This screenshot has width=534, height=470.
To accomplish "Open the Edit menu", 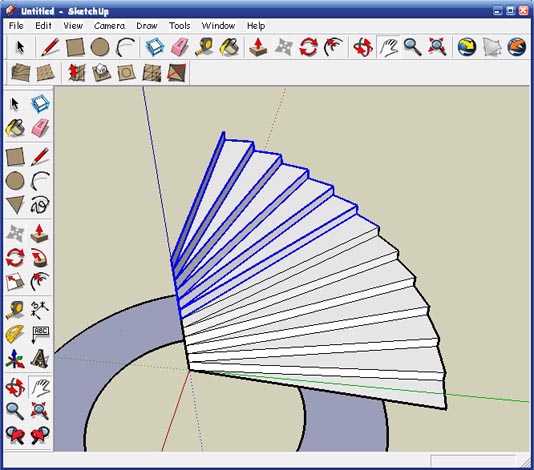I will pos(43,26).
